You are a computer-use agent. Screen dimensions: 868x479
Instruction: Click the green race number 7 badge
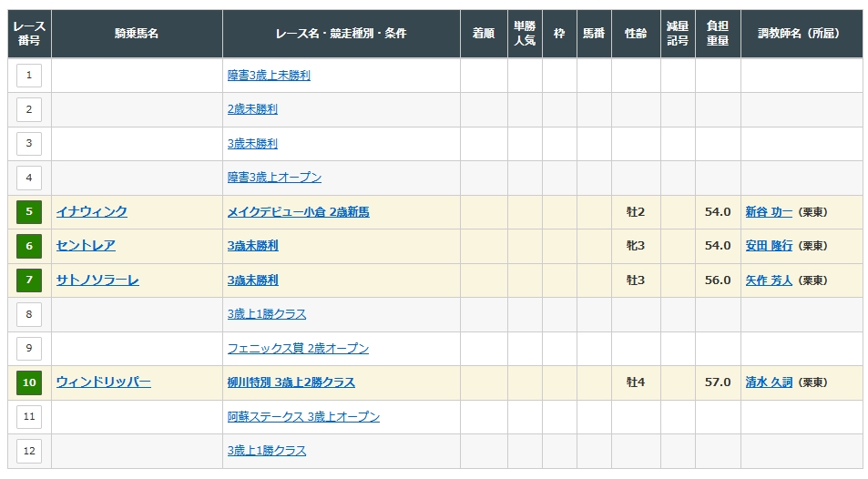coord(28,280)
